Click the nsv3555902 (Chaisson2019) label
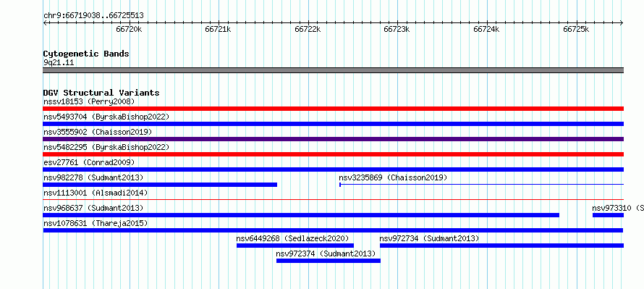Image resolution: width=644 pixels, height=289 pixels. point(98,132)
